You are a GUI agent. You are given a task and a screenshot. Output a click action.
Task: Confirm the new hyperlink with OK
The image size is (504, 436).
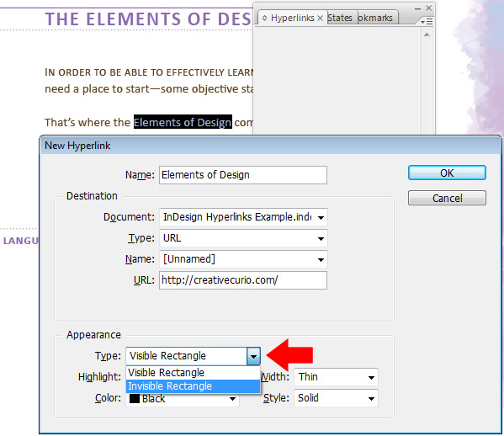(x=447, y=173)
